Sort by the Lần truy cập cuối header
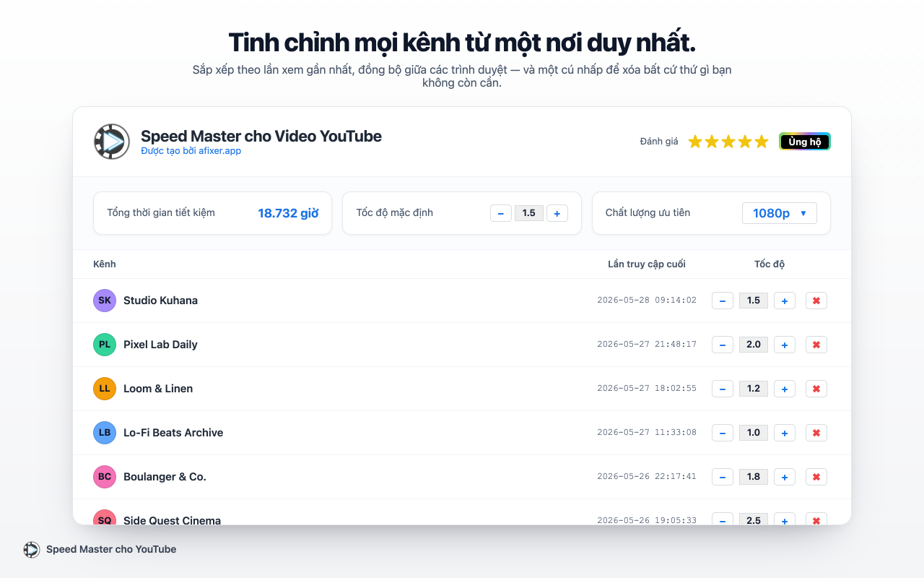Image resolution: width=924 pixels, height=578 pixels. tap(647, 264)
